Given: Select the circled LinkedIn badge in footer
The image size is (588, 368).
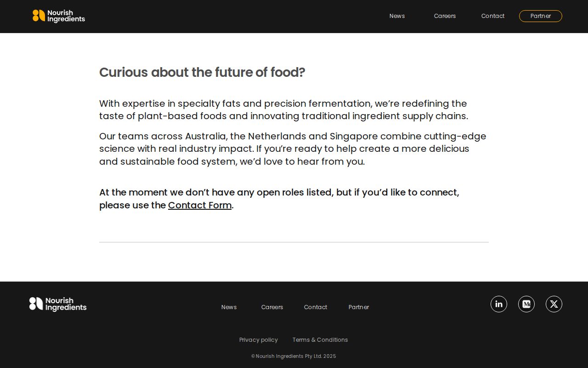Looking at the screenshot, I should [x=499, y=304].
